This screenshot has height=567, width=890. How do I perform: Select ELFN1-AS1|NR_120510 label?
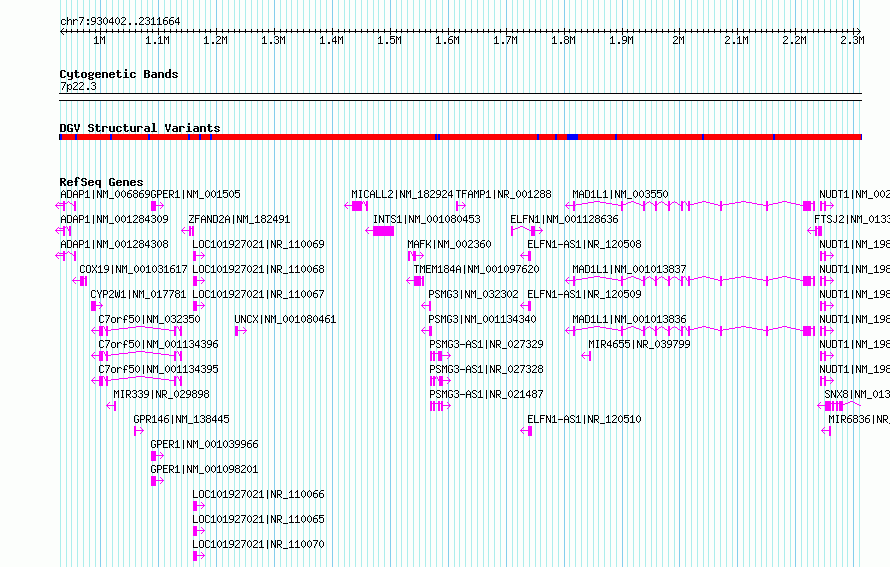click(x=584, y=419)
